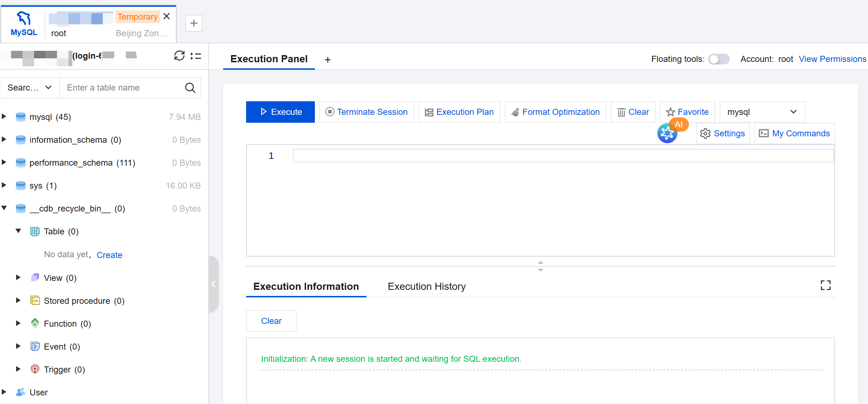Select the Execution Information tab

(306, 287)
